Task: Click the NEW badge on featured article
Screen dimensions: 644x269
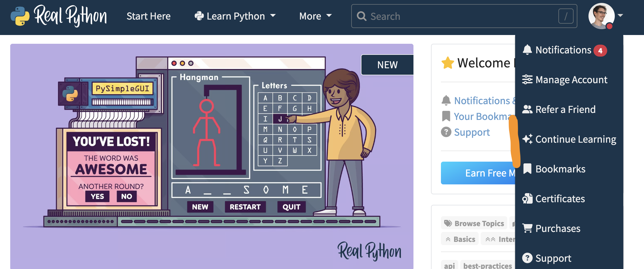Action: 387,65
